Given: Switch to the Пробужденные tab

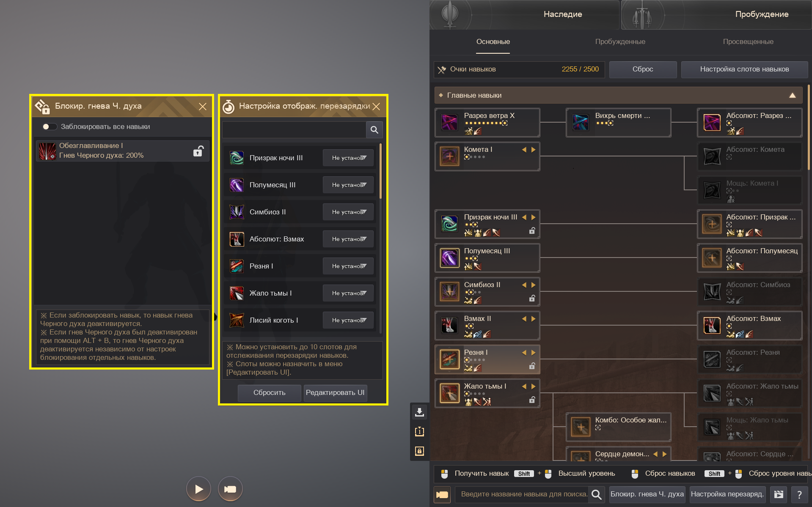Looking at the screenshot, I should tap(620, 42).
